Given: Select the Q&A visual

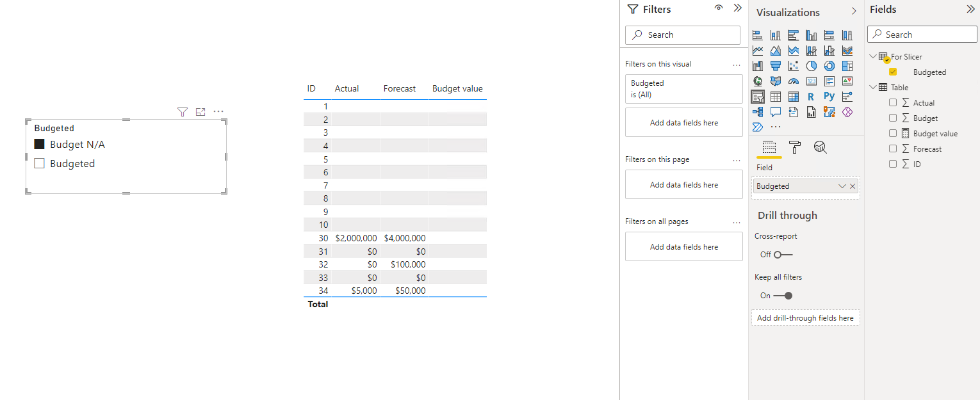Looking at the screenshot, I should click(x=776, y=112).
